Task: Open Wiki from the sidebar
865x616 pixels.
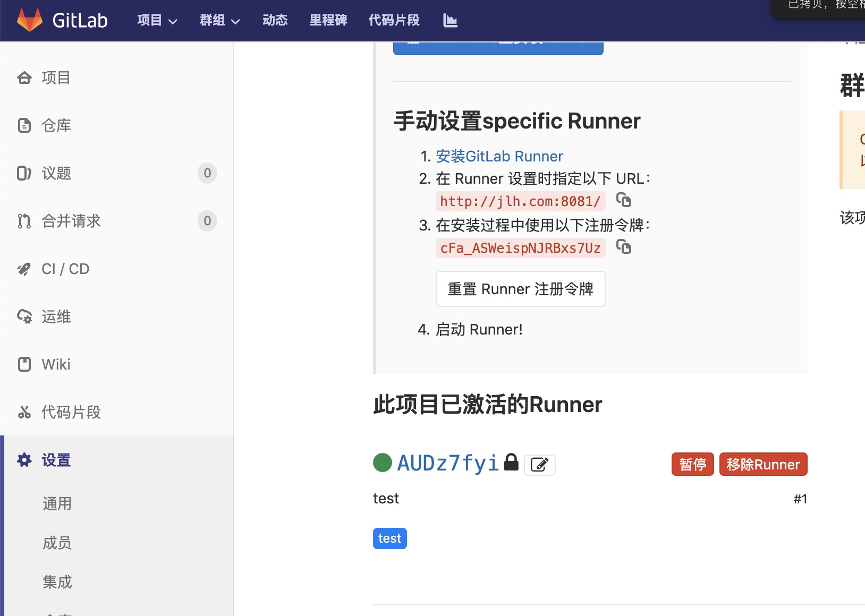Action: click(56, 364)
